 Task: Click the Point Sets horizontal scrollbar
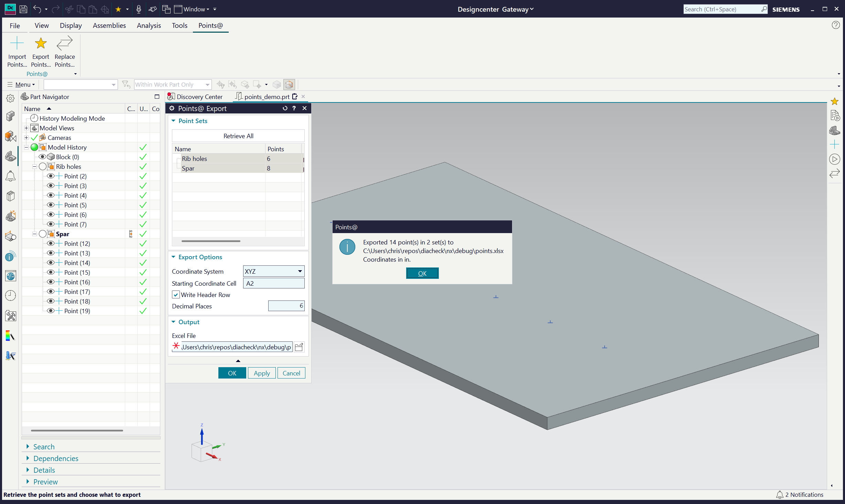pyautogui.click(x=211, y=241)
